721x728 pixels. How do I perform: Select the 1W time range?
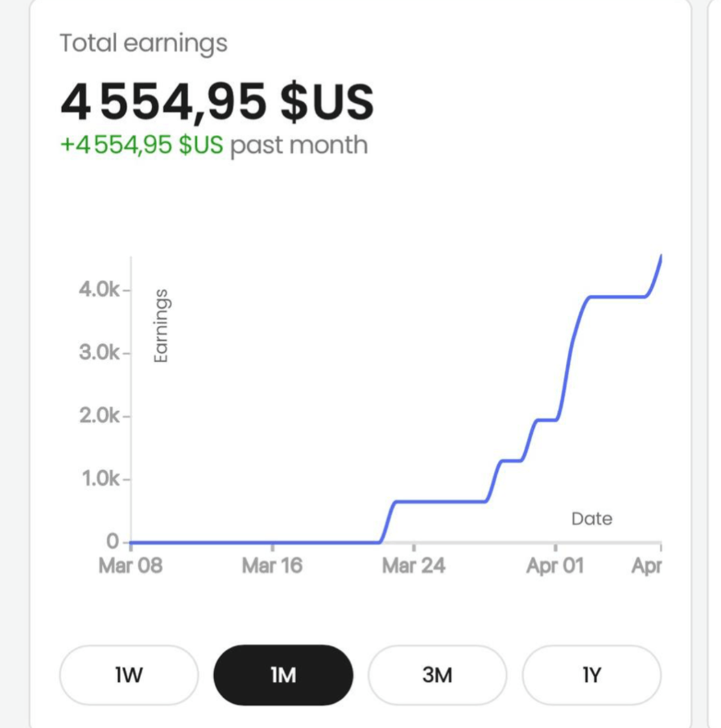point(129,675)
